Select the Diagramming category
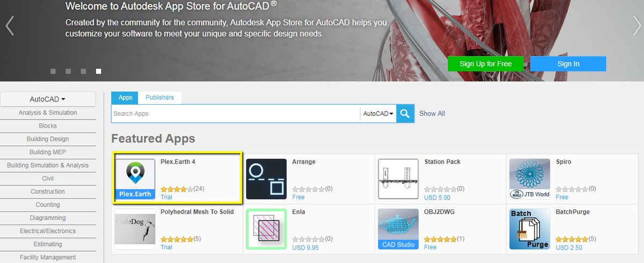Screen dimensions: 644x263 tap(48, 218)
